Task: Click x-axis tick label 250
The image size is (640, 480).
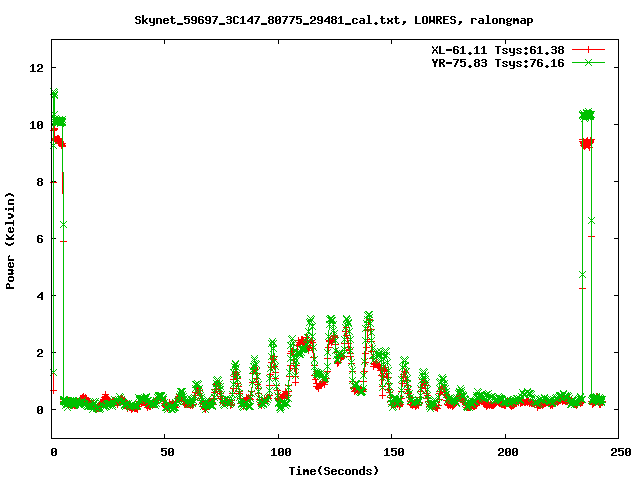Action: pos(620,452)
